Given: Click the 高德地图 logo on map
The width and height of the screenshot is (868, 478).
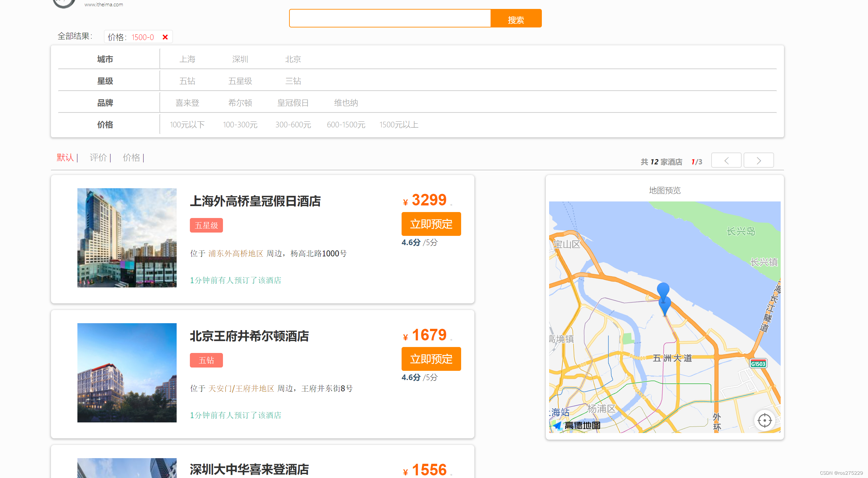Looking at the screenshot, I should [577, 426].
